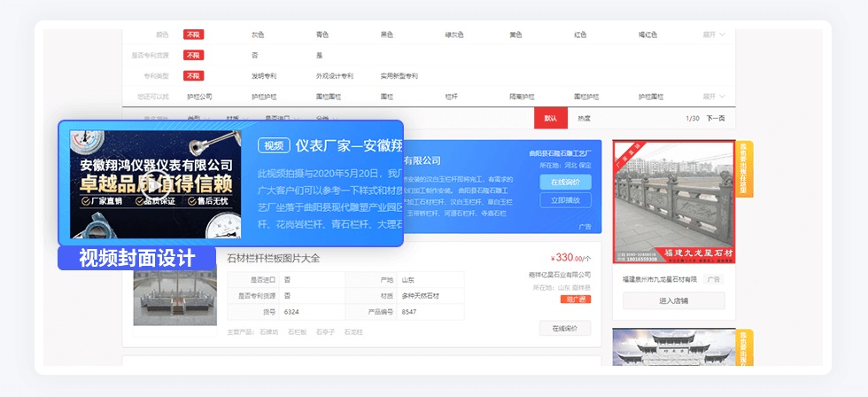
Task: Sort results by 默认
Action: click(x=551, y=118)
